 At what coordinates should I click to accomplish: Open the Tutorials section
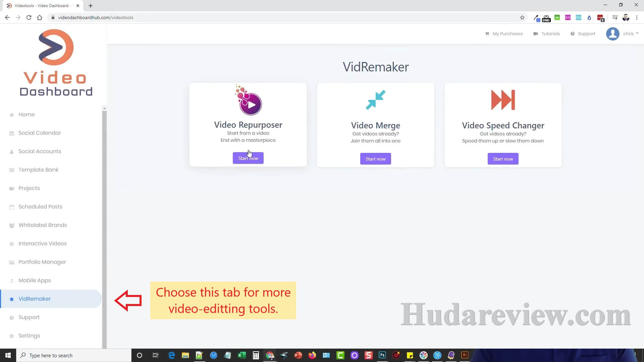[551, 34]
